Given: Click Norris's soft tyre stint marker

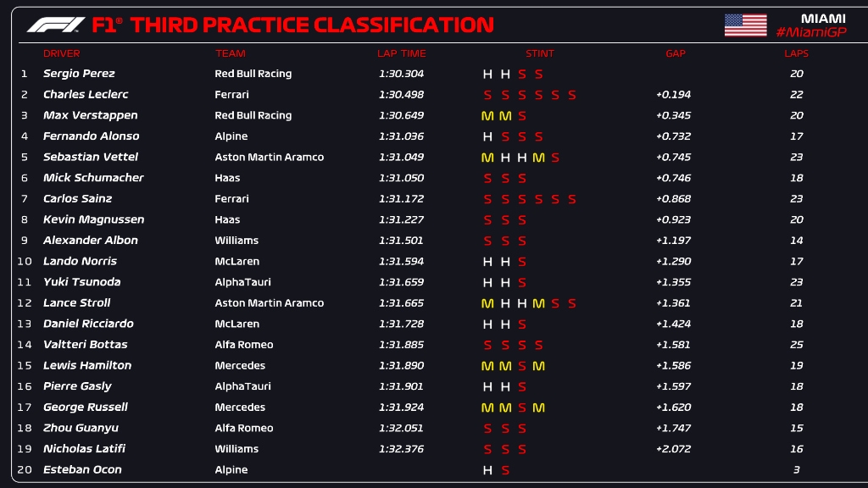Looking at the screenshot, I should 522,262.
